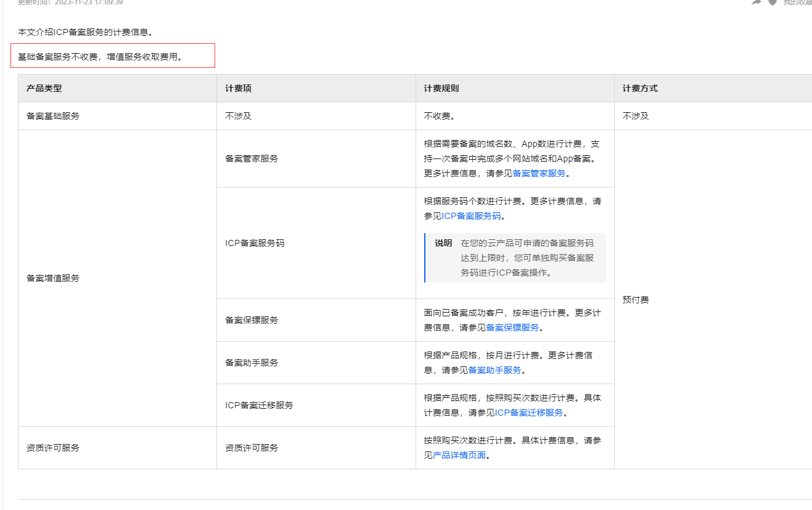812x510 pixels.
Task: Follow the 备案保镖服务 link
Action: click(512, 327)
